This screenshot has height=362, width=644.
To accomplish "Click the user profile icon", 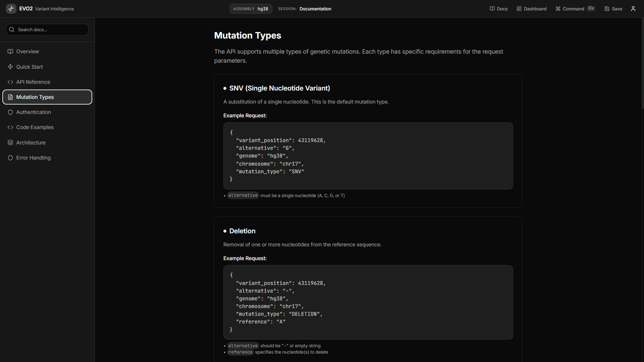I will pos(633,9).
